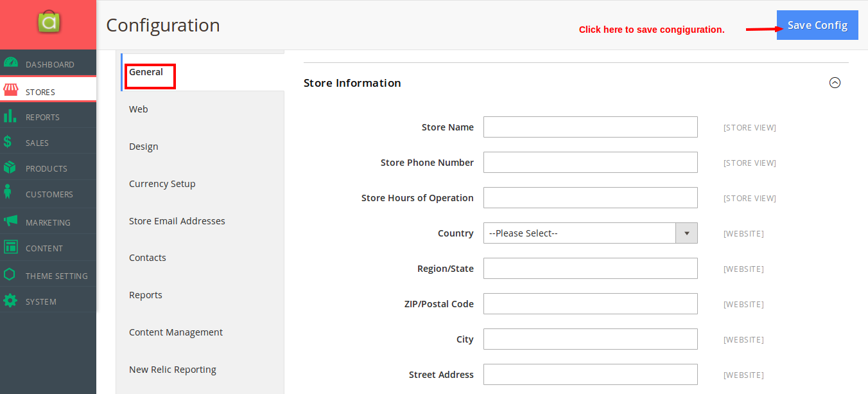This screenshot has width=868, height=394.
Task: Focus the Region/State input field
Action: pos(590,269)
